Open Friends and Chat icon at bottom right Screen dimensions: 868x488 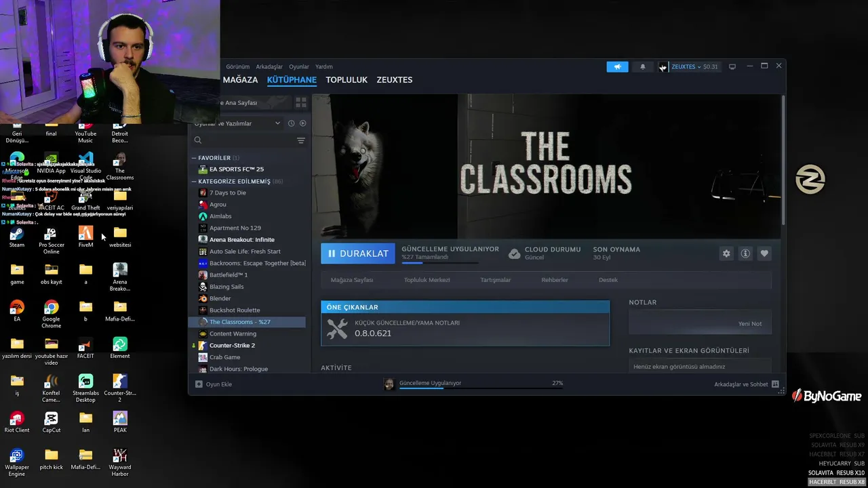(x=775, y=384)
